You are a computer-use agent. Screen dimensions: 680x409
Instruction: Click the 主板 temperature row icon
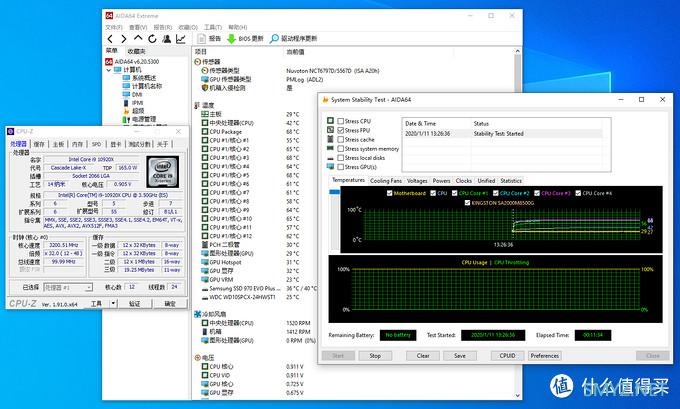tap(205, 114)
